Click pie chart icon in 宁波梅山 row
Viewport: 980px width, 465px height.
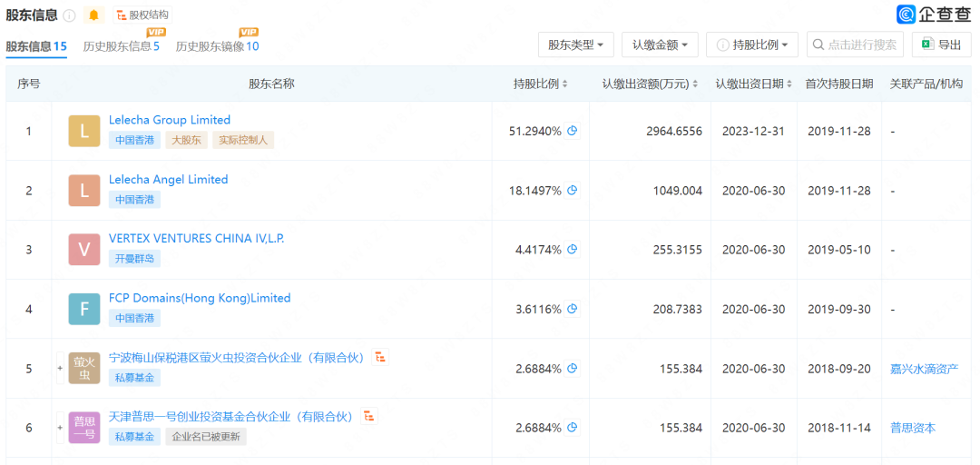coord(572,369)
